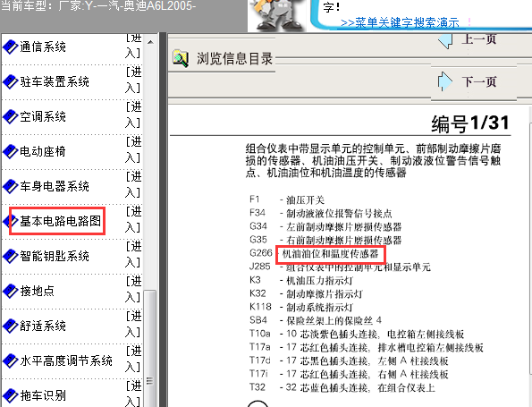The image size is (532, 407).
Task: Click the 编号1/31 page heading
Action: pyautogui.click(x=470, y=123)
